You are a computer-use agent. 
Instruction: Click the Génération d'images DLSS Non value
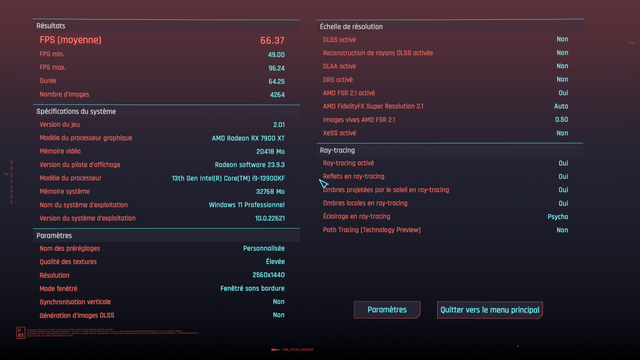[x=279, y=315]
